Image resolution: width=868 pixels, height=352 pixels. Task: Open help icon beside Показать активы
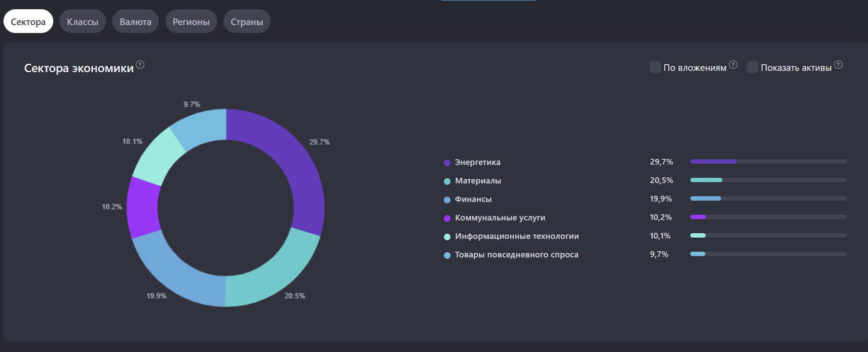coord(838,65)
